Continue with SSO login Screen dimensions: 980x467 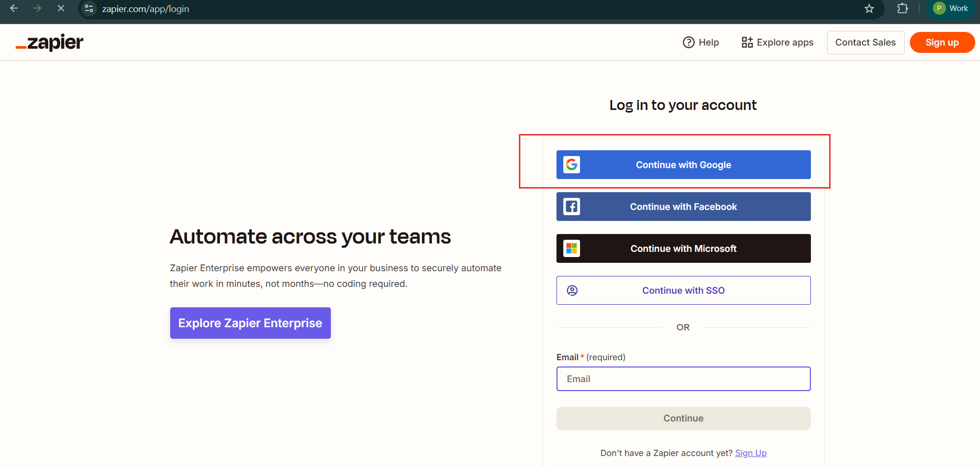(683, 290)
